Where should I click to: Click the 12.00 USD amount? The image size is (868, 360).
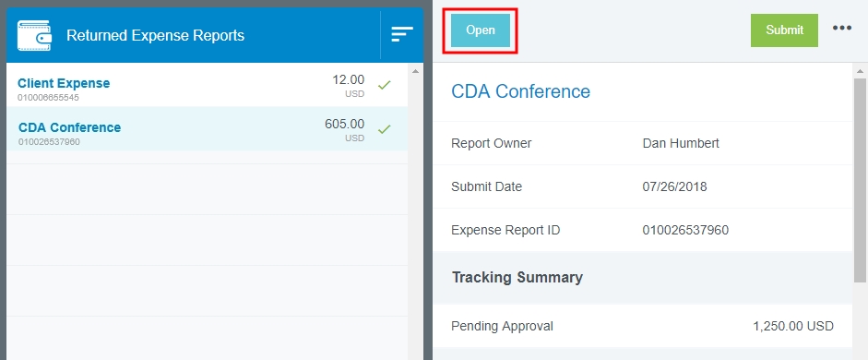[x=348, y=86]
